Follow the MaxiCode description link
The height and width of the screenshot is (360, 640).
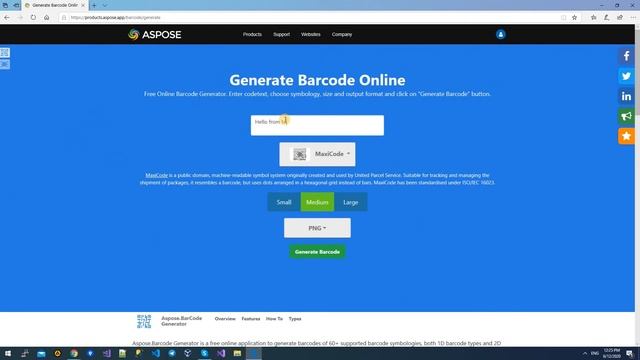point(157,175)
